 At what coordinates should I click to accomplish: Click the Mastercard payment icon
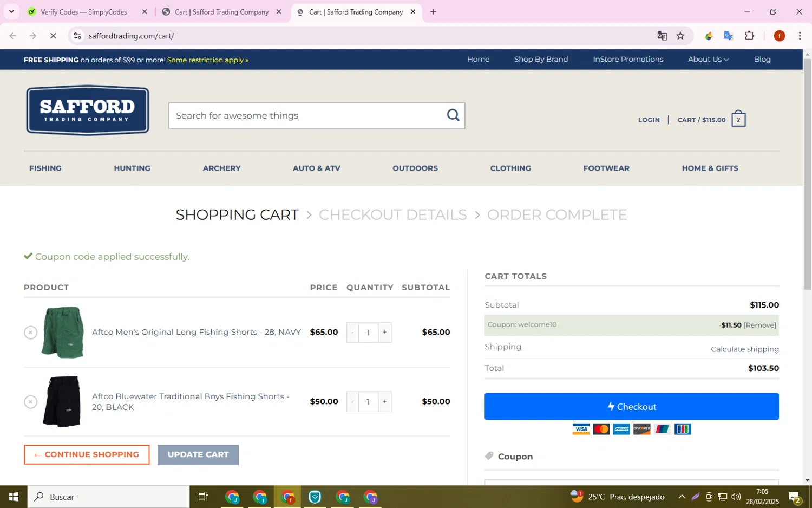601,429
